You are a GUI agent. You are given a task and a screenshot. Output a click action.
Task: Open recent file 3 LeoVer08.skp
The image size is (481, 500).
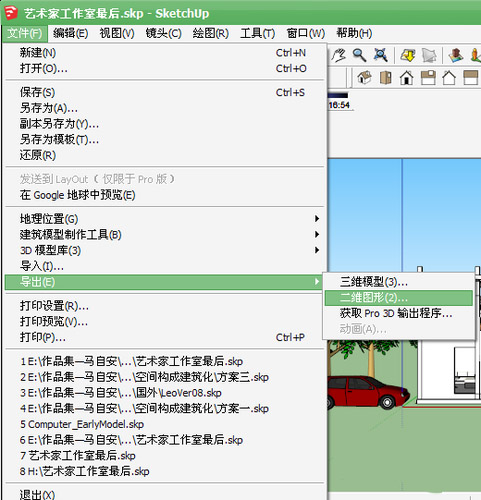(x=165, y=393)
